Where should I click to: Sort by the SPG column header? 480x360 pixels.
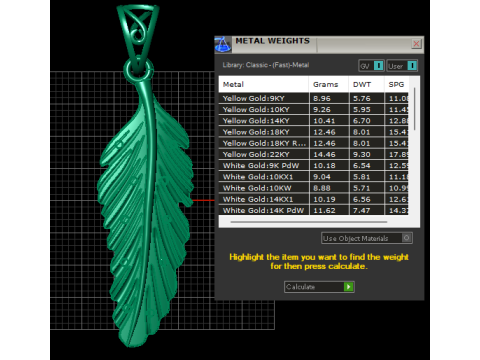(396, 84)
